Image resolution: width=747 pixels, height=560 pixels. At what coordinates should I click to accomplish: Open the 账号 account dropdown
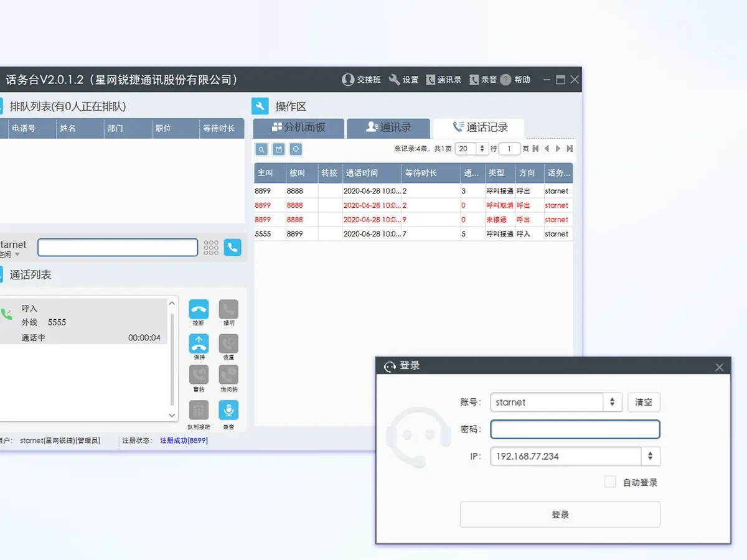tap(613, 402)
